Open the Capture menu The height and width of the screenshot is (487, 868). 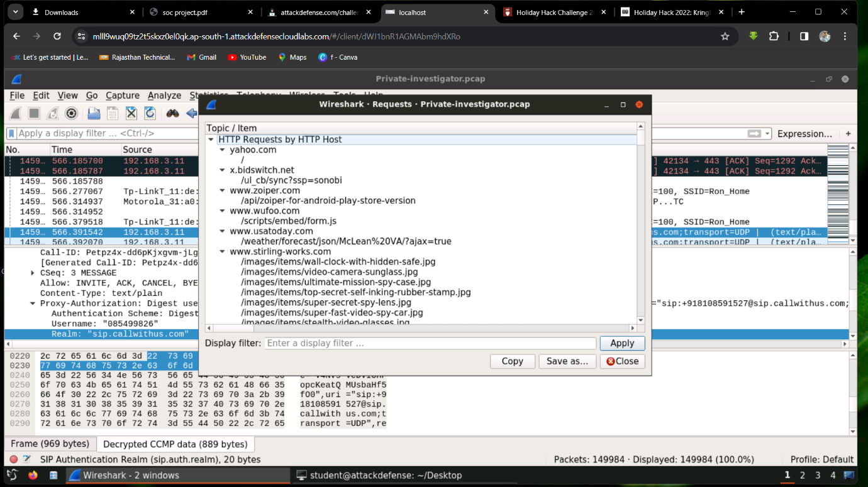[123, 96]
